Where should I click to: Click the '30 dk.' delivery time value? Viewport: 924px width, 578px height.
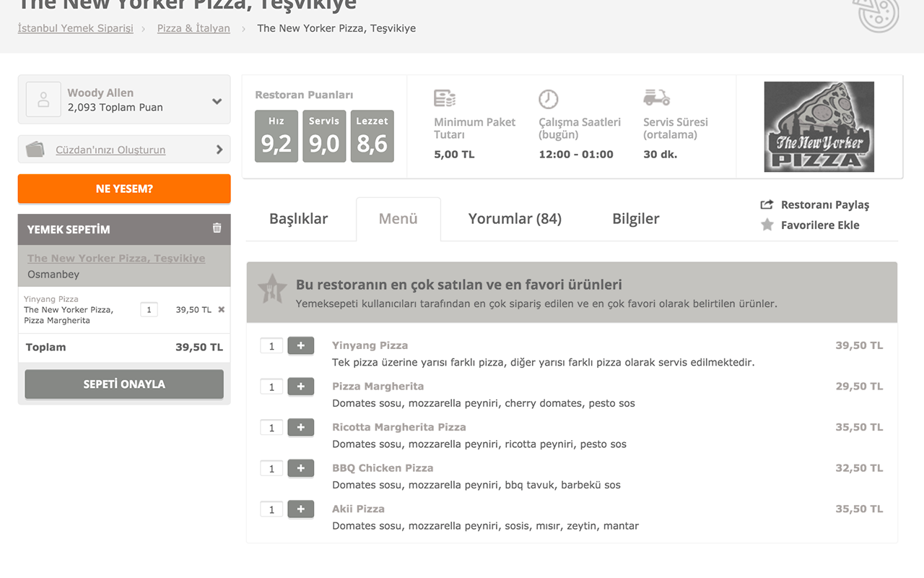661,155
